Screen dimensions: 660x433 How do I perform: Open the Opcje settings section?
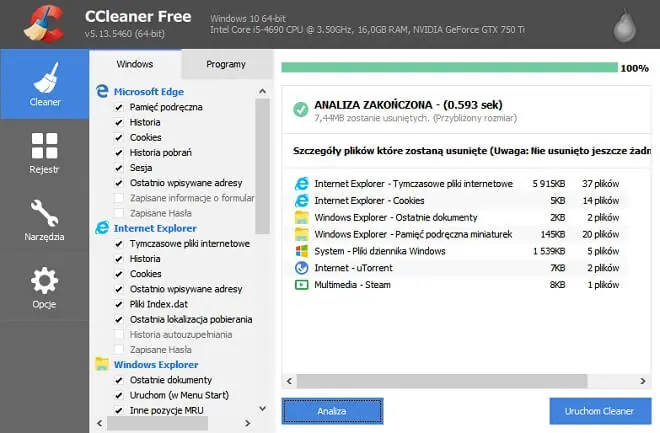[45, 287]
